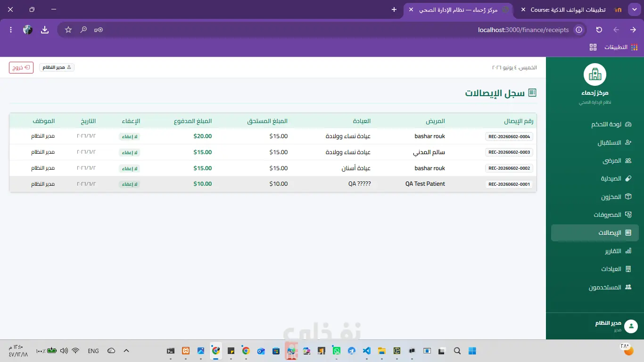The width and height of the screenshot is (644, 362).
Task: Click patient name سالم المدني
Action: (x=429, y=152)
